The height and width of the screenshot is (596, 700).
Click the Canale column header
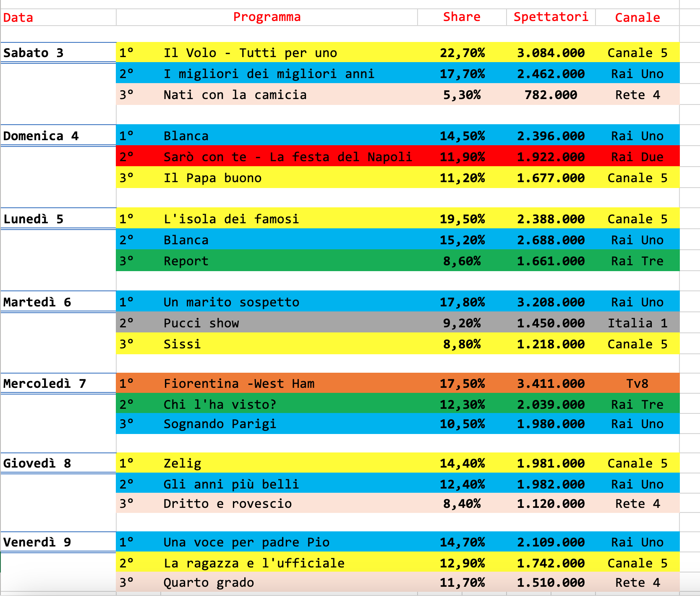click(637, 18)
